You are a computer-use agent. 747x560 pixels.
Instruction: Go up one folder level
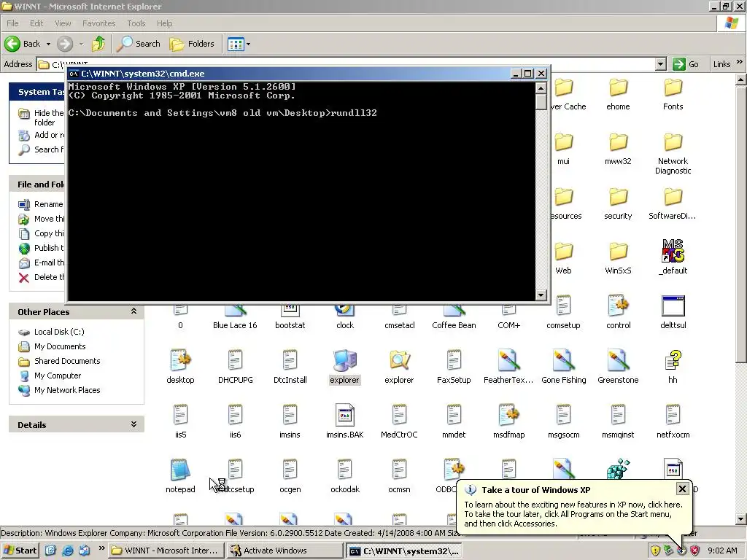pos(98,44)
